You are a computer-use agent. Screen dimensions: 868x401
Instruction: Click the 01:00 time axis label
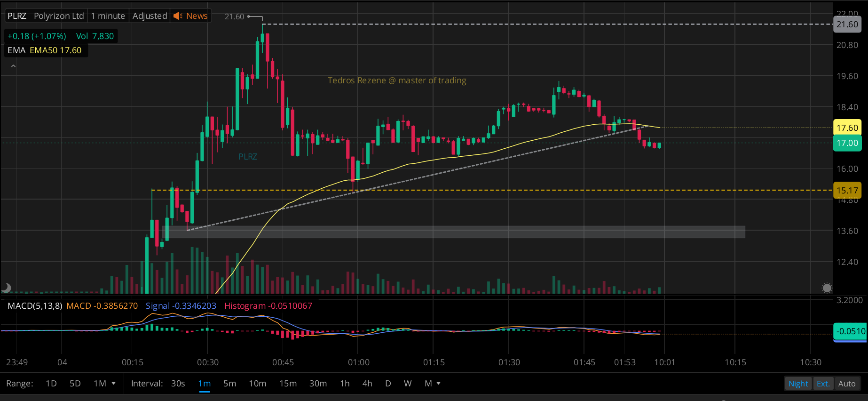pos(359,362)
